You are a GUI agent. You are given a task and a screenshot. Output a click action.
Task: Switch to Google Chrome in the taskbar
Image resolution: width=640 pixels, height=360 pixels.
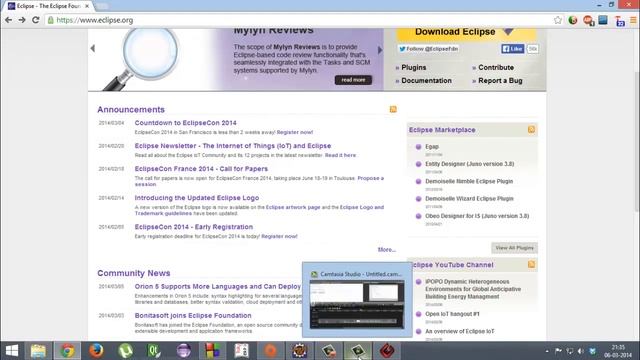(67, 351)
